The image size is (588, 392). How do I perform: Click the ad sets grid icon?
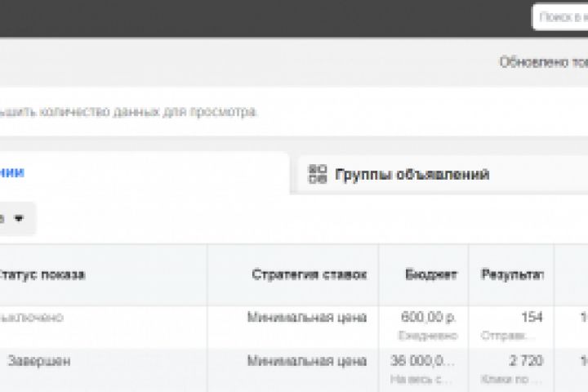316,174
